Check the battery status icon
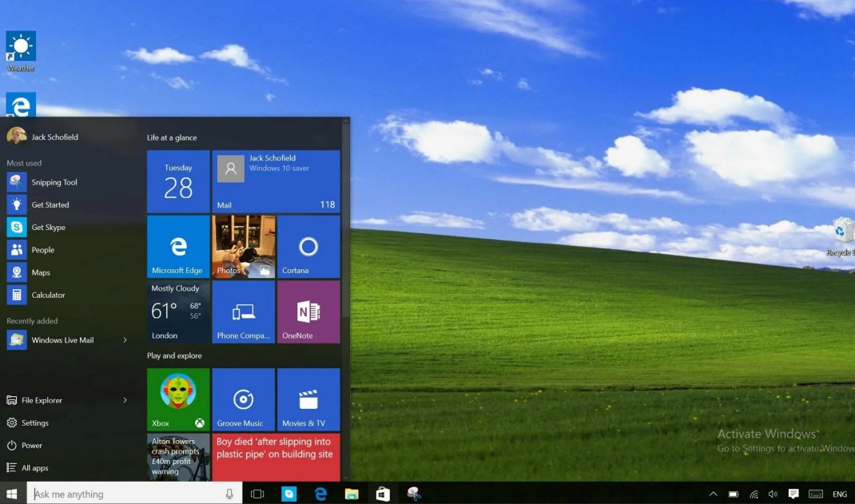Viewport: 855px width, 504px height. coord(734,494)
